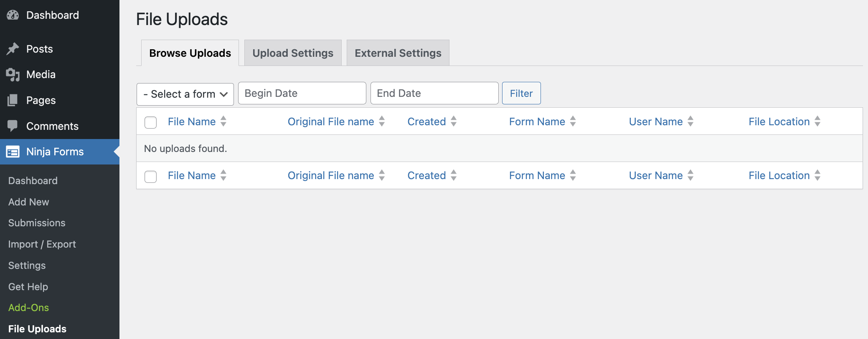The width and height of the screenshot is (868, 339).
Task: Expand the Form Name sort options arrow
Action: tap(574, 121)
